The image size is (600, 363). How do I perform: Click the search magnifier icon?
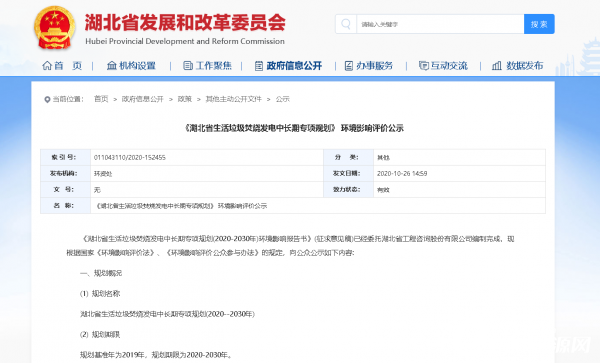click(346, 24)
